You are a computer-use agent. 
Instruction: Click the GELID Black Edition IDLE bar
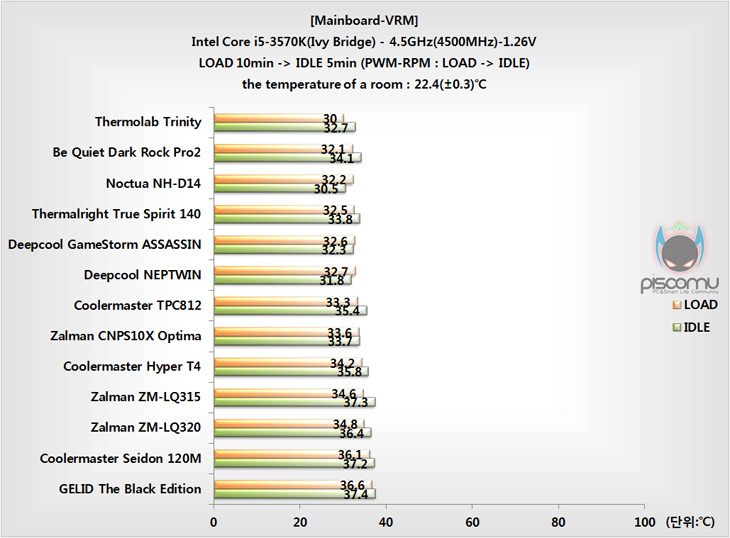(295, 494)
